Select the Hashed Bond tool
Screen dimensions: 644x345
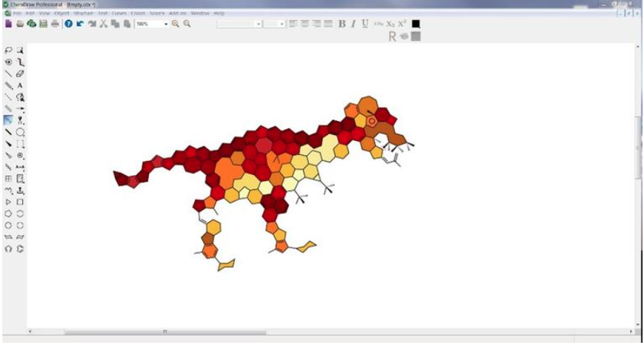(8, 108)
